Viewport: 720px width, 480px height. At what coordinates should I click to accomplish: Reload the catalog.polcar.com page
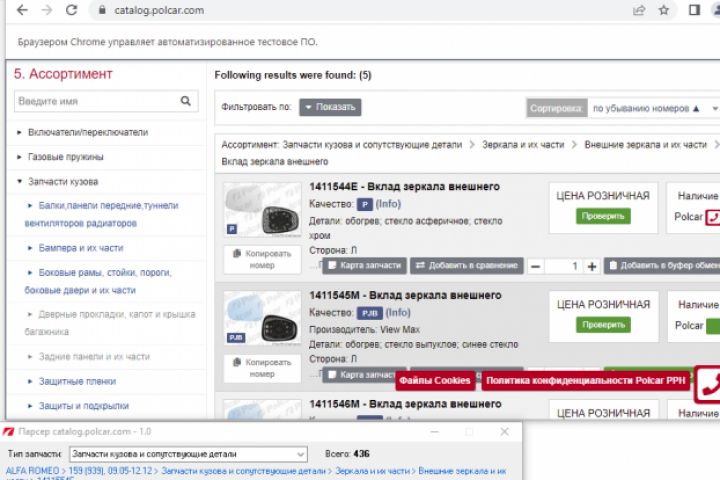tap(71, 10)
